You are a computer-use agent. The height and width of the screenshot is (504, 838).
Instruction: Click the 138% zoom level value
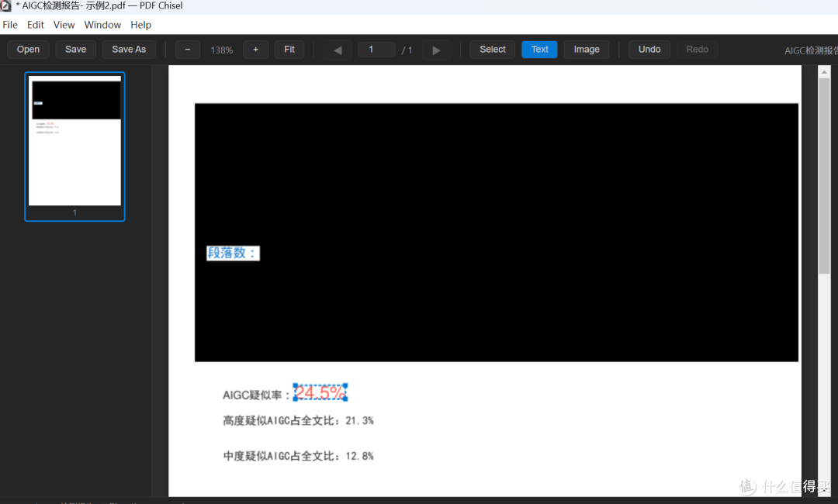tap(221, 50)
